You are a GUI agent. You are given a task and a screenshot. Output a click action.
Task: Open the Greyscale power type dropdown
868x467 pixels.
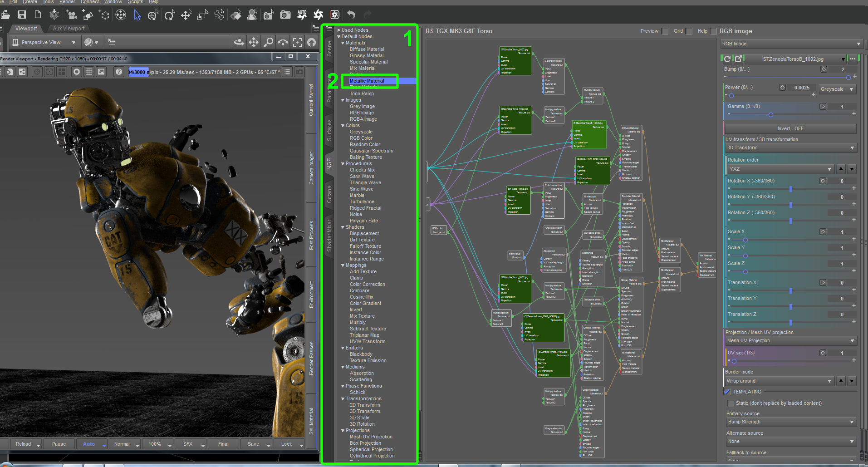(x=837, y=89)
